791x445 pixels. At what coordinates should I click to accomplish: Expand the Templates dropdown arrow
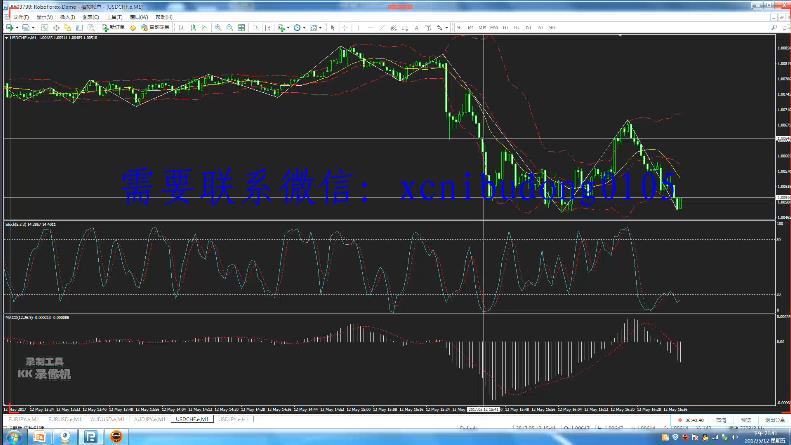coord(320,28)
